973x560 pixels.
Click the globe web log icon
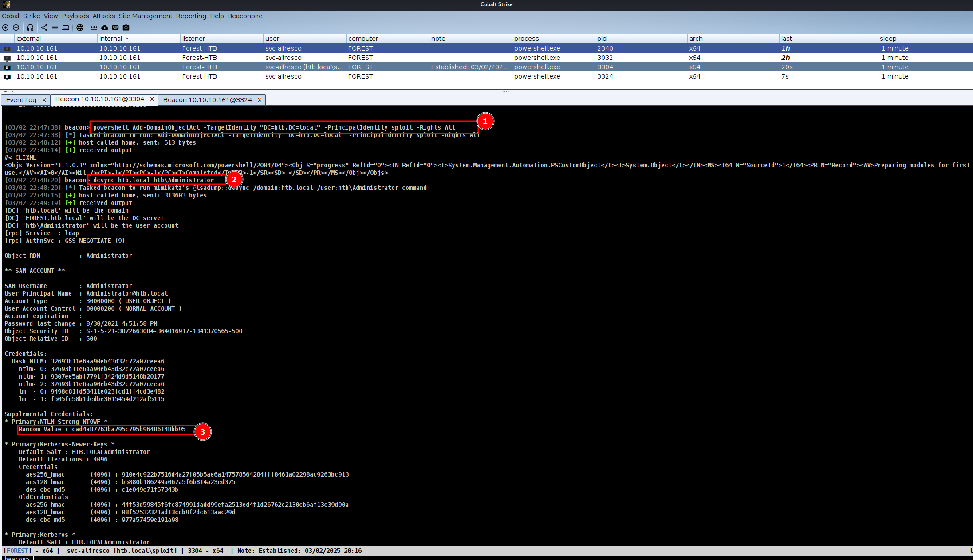point(80,28)
